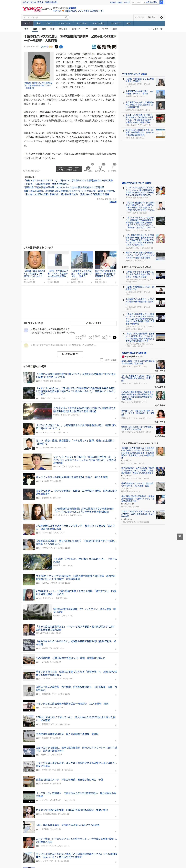React with the わかりやすい lightbulb icon

100,168
